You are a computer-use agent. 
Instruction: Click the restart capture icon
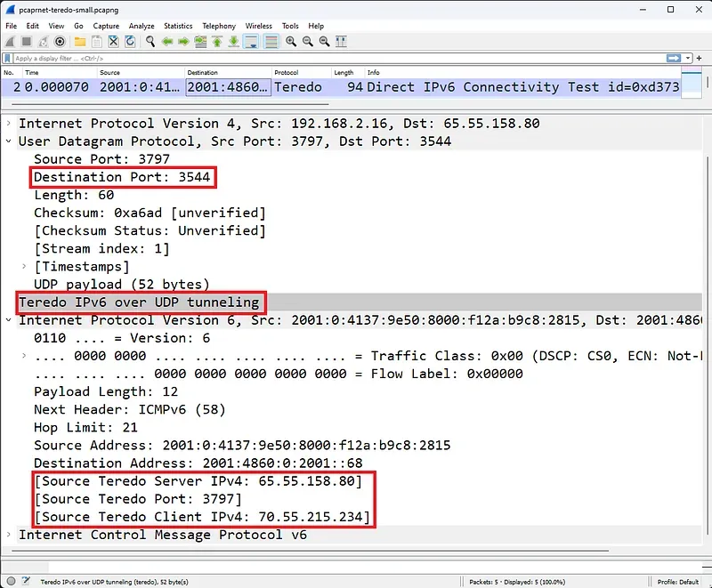click(43, 42)
